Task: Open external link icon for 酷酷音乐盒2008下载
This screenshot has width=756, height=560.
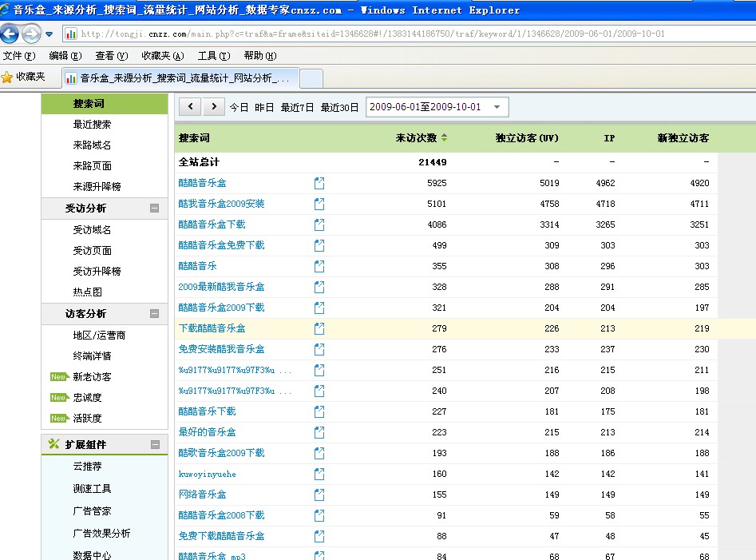Action: coord(319,515)
